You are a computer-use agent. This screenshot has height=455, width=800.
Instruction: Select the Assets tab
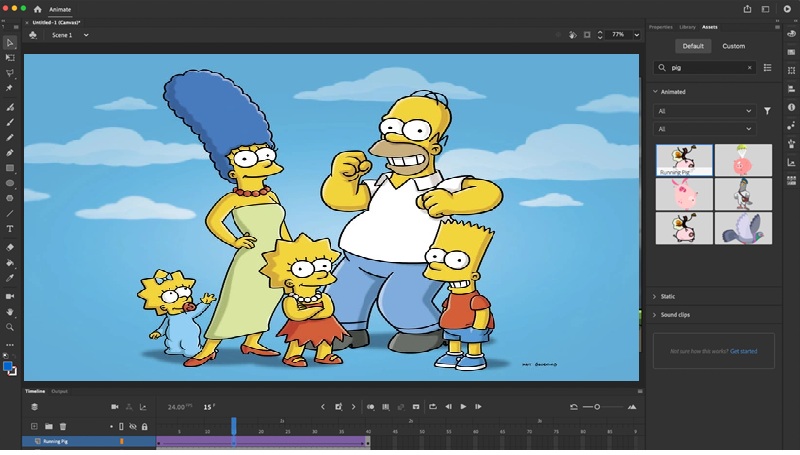point(710,27)
